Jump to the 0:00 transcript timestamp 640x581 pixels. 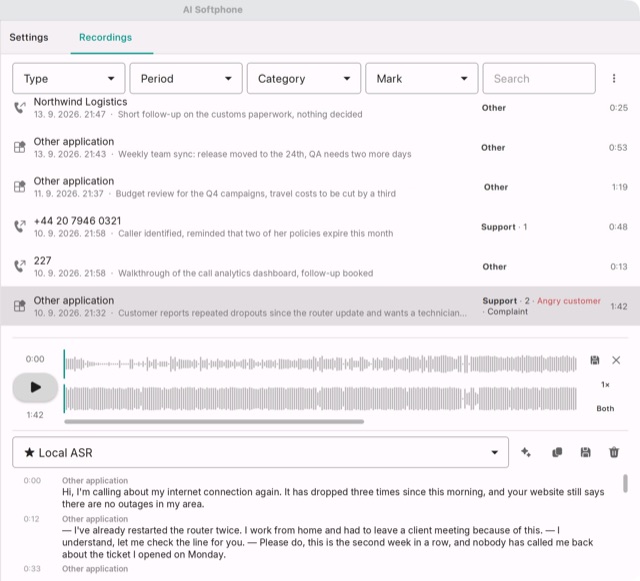tap(32, 481)
